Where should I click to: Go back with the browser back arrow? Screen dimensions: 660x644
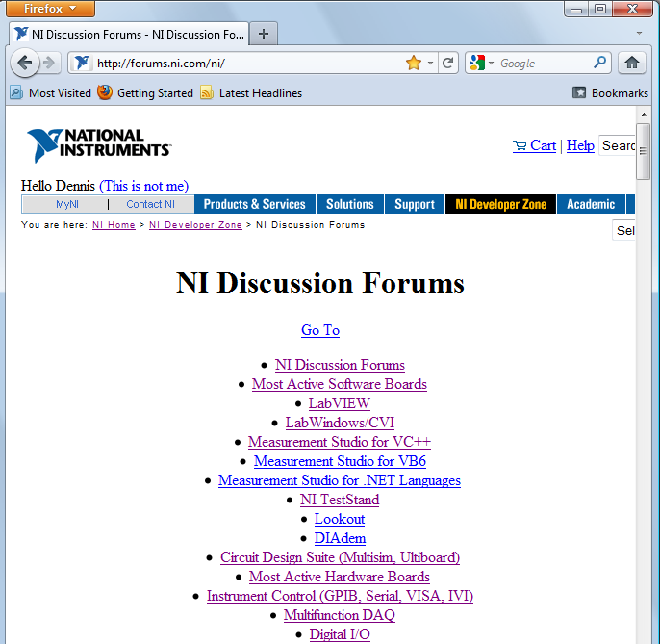25,64
